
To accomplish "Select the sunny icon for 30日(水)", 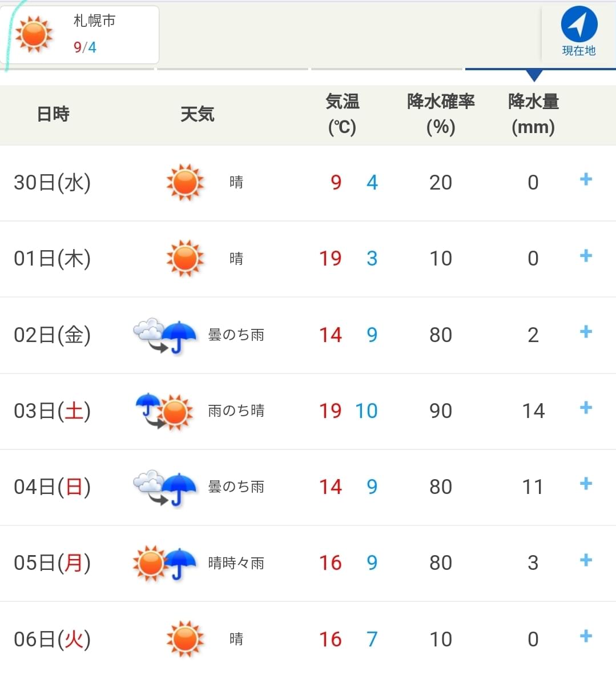I will (185, 182).
